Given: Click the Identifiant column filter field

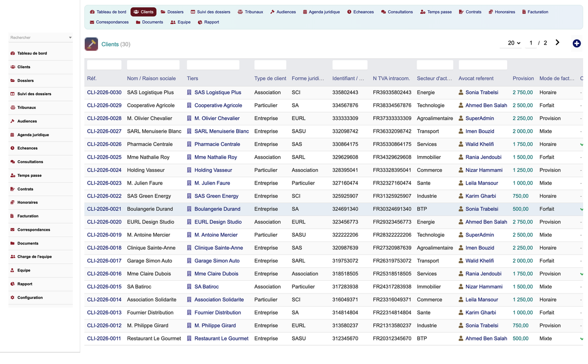Looking at the screenshot, I should (350, 65).
